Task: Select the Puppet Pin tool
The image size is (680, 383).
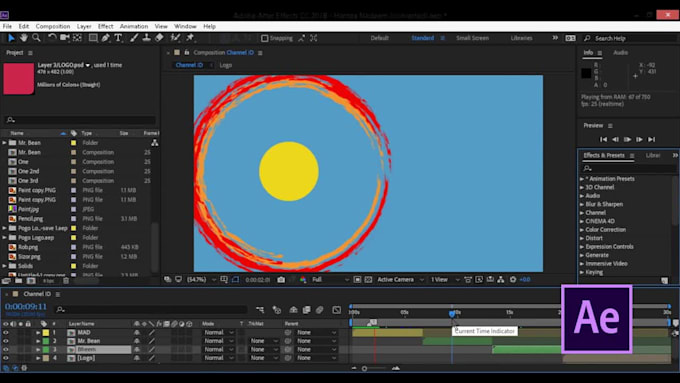Action: 190,38
